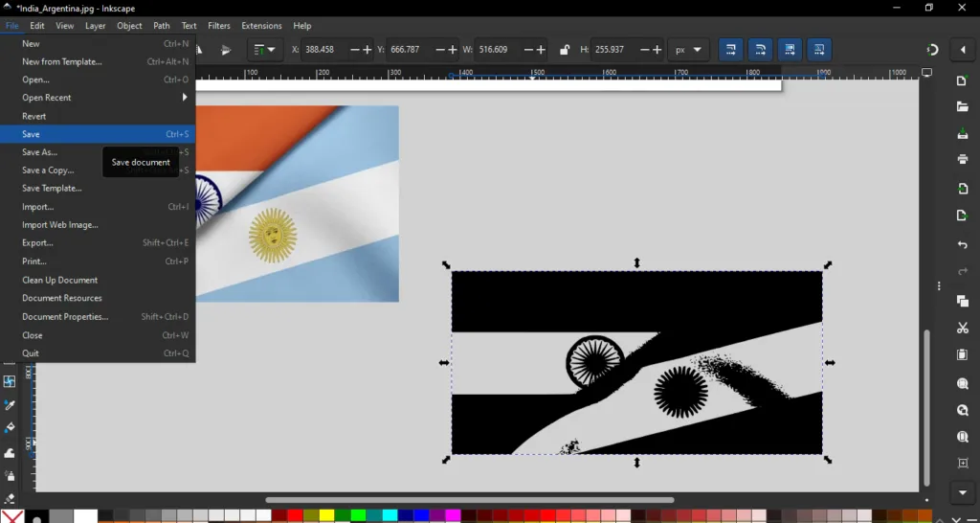Click the Zoom page icon
Viewport: 980px width, 523px height.
point(963,436)
